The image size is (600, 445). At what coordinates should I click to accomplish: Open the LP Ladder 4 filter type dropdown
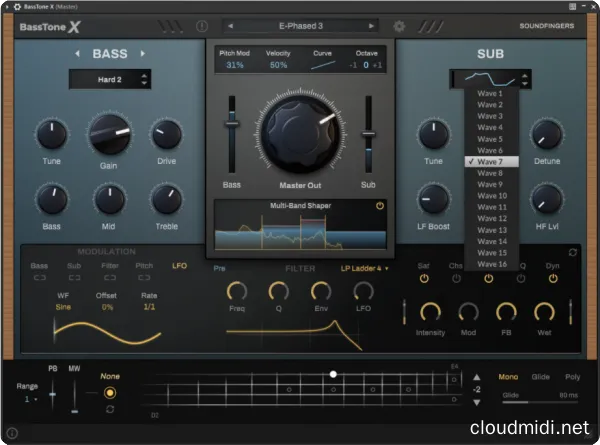(x=364, y=268)
